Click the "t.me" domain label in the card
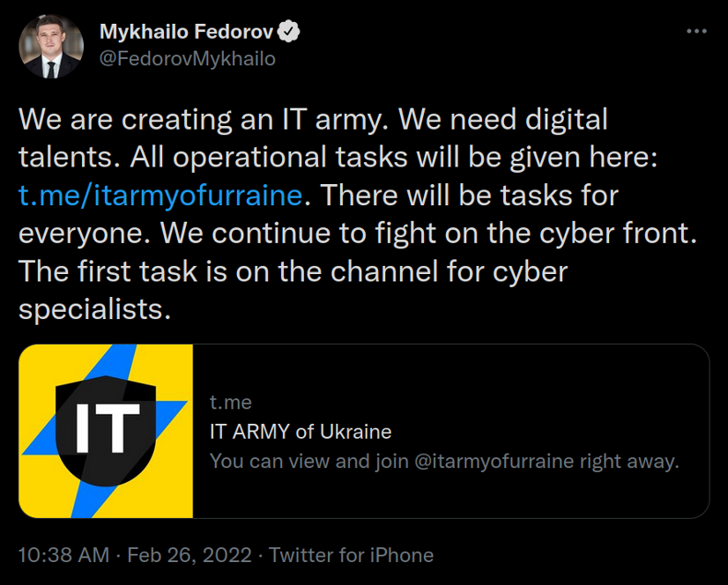Image resolution: width=728 pixels, height=585 pixels. (230, 403)
